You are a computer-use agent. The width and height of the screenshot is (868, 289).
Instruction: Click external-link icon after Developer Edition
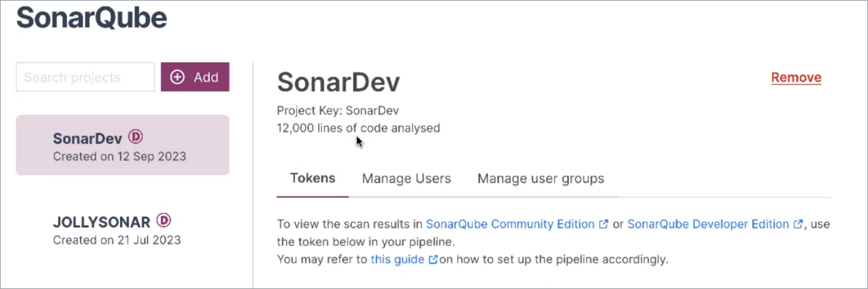[798, 224]
